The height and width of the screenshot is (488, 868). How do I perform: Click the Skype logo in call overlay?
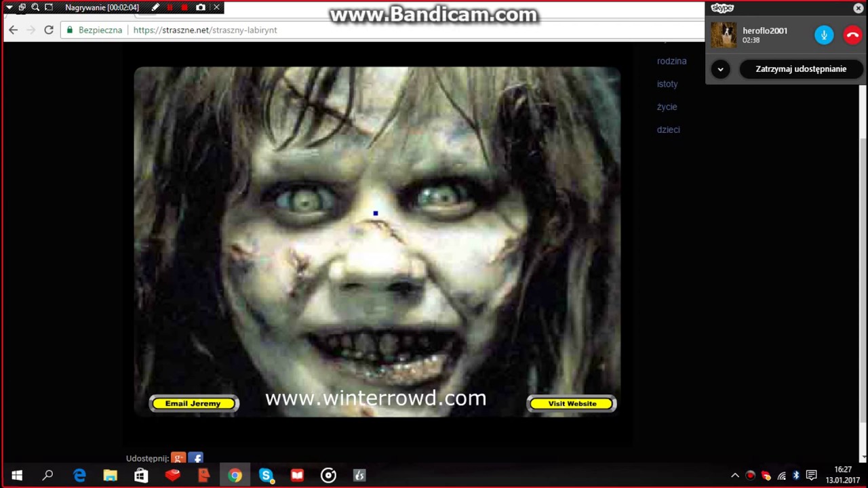[722, 8]
